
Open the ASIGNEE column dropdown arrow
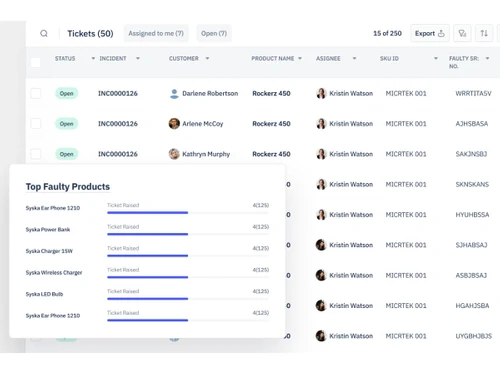[x=354, y=58]
